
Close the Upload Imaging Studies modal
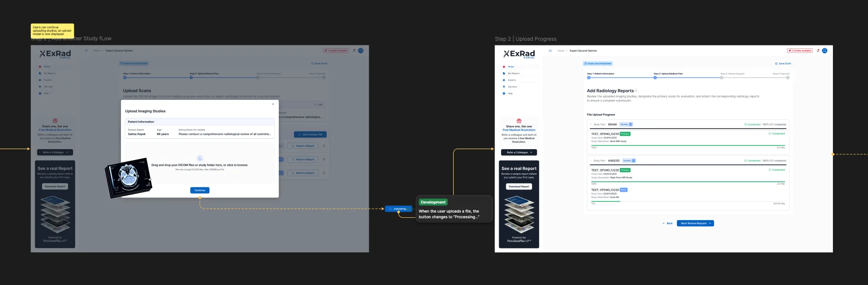click(273, 104)
